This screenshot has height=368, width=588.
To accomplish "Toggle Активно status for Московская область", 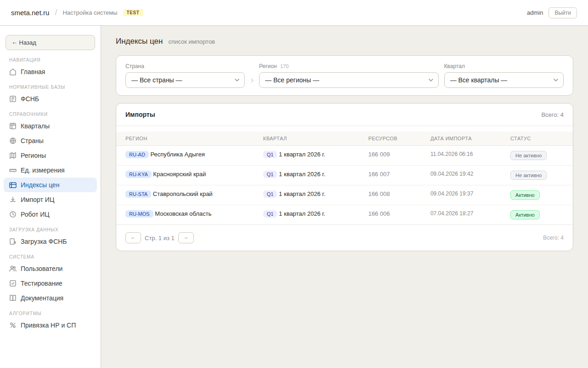I will [525, 215].
